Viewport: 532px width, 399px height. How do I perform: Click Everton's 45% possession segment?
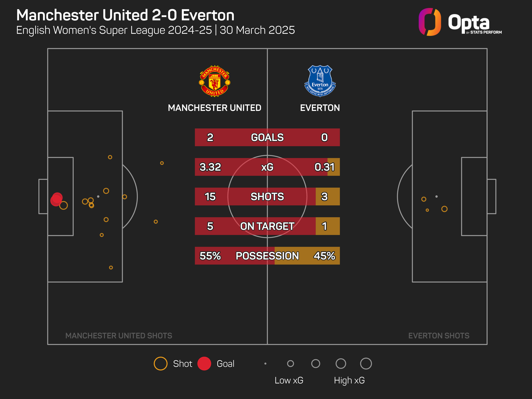click(307, 256)
